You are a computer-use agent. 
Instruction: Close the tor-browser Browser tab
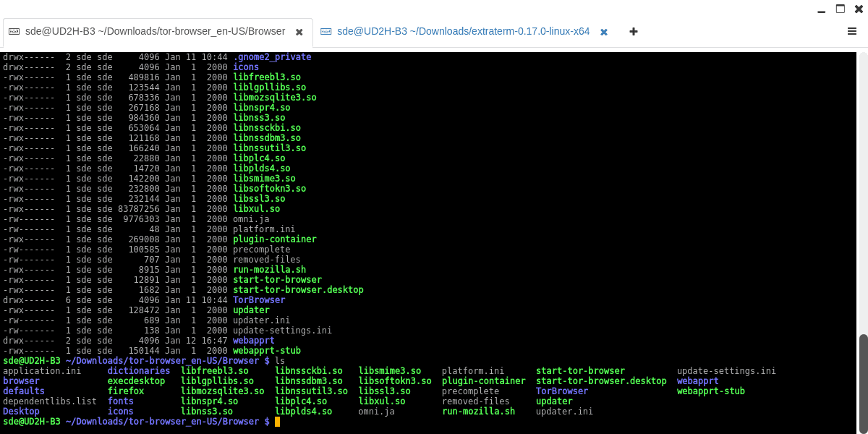[299, 32]
